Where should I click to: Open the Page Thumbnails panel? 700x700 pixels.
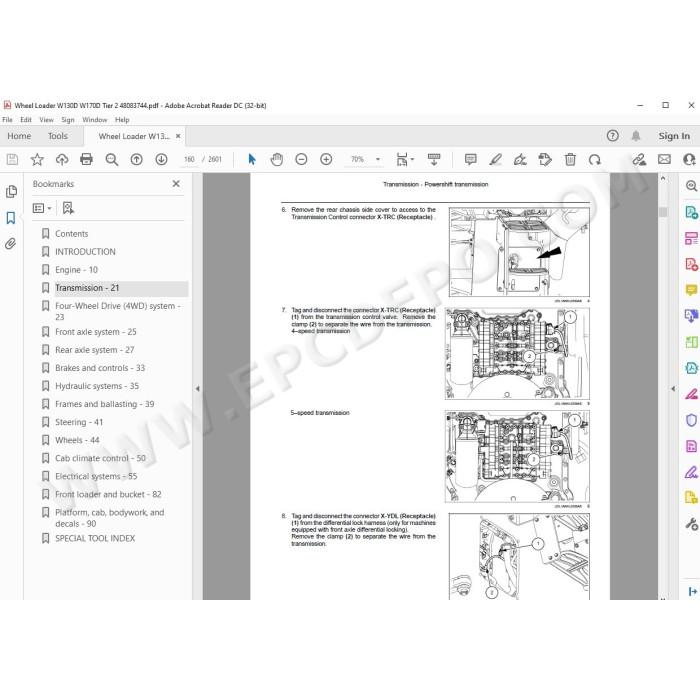pos(11,192)
